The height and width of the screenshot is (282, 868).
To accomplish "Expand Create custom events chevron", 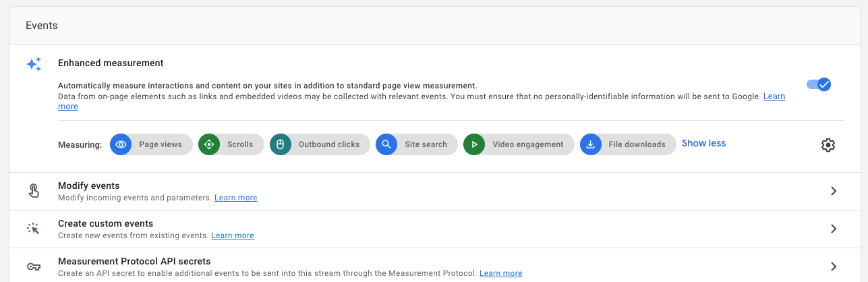I will click(834, 229).
